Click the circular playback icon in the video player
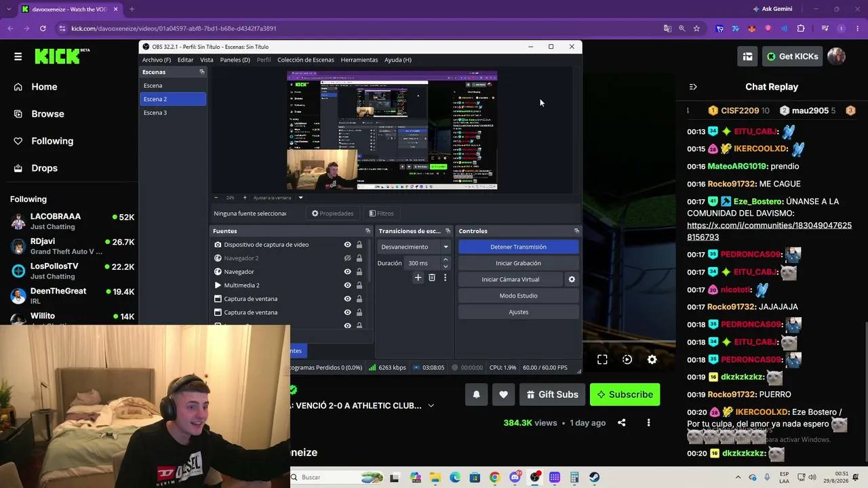 627,360
